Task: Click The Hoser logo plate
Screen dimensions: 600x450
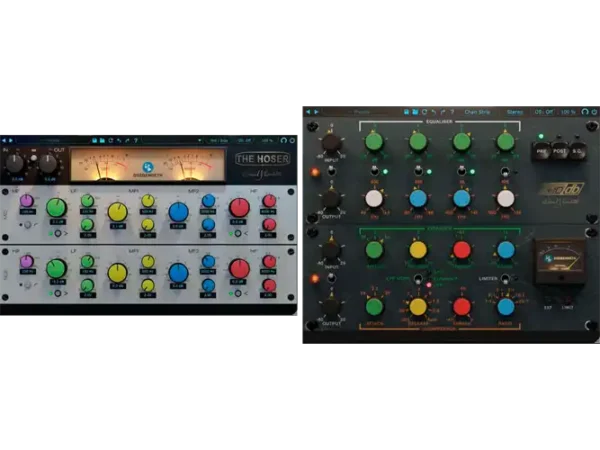Action: point(262,159)
